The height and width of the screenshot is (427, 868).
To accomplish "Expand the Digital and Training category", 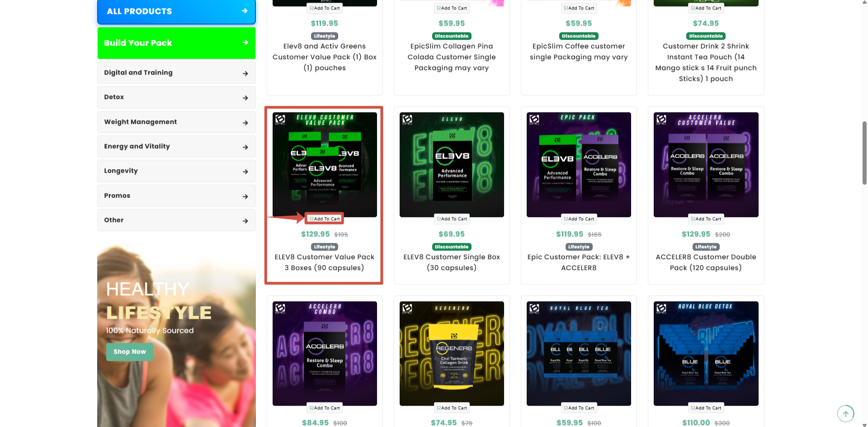I will (x=176, y=73).
